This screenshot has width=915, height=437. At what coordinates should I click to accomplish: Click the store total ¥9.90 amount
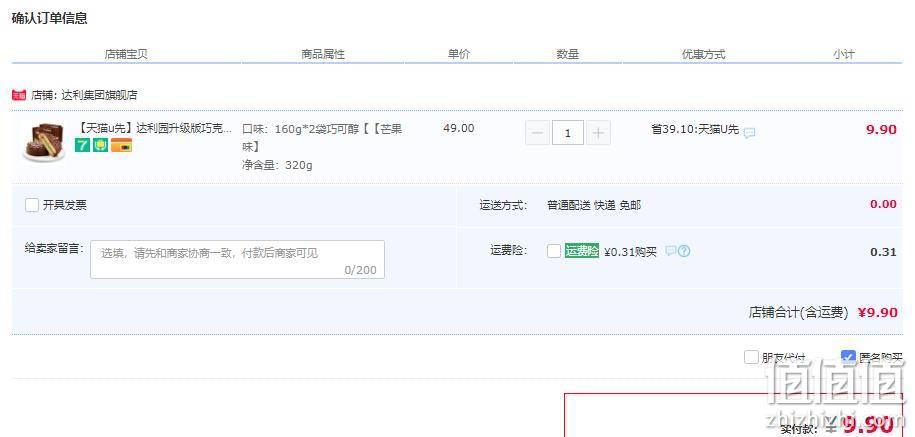coord(877,313)
